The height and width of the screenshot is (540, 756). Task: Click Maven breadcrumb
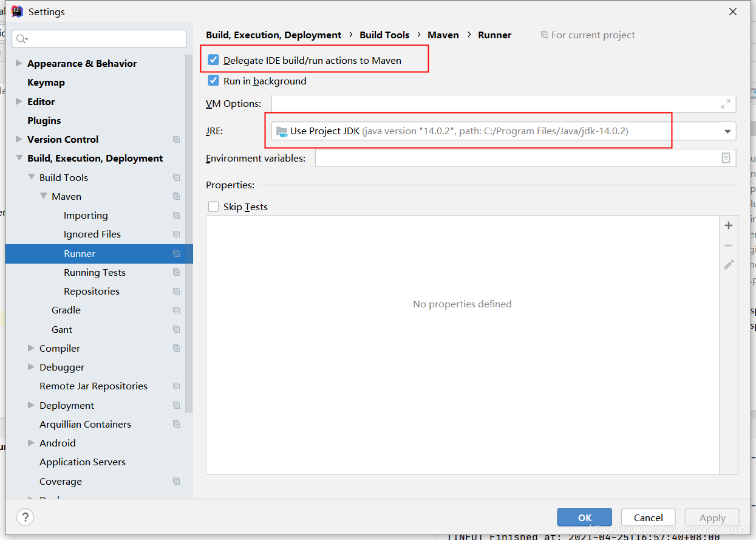443,35
